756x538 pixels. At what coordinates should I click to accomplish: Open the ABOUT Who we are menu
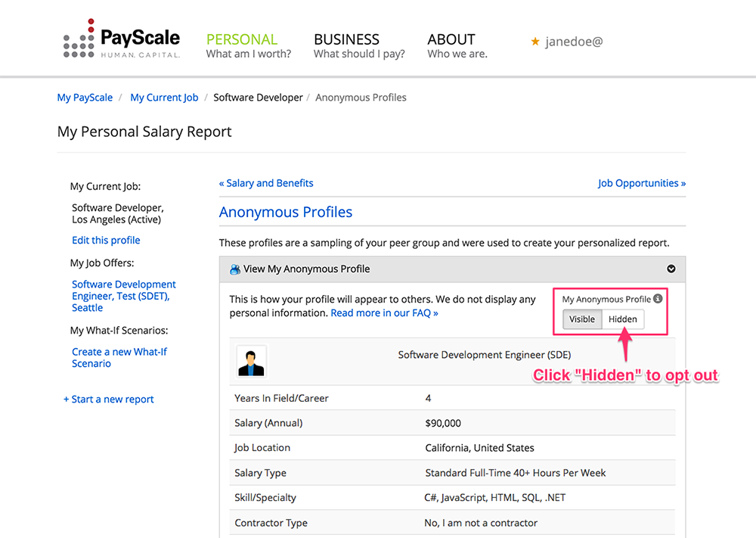pyautogui.click(x=457, y=46)
